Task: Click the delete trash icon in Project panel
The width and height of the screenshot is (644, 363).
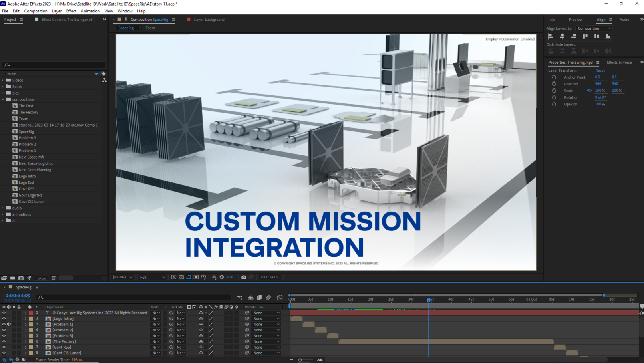Action: tap(54, 278)
